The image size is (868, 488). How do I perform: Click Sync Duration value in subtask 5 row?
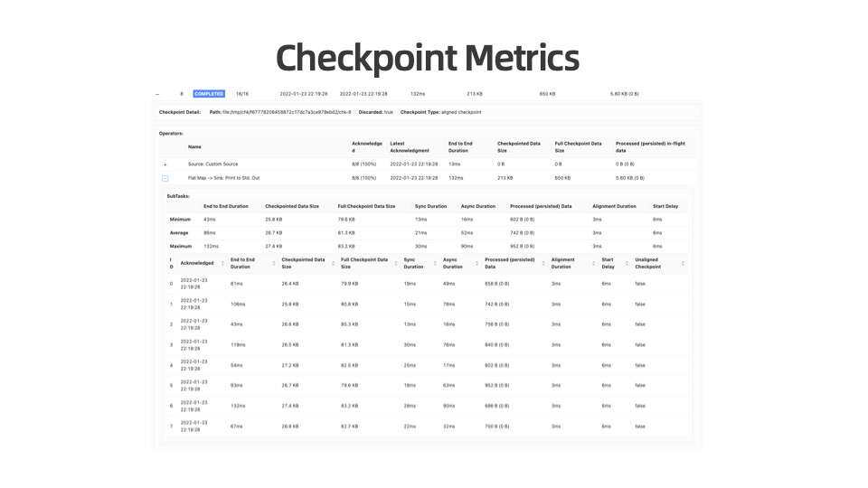(x=410, y=386)
